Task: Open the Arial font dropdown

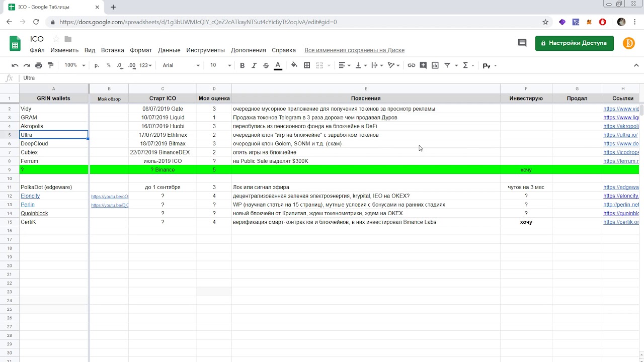Action: tap(181, 65)
